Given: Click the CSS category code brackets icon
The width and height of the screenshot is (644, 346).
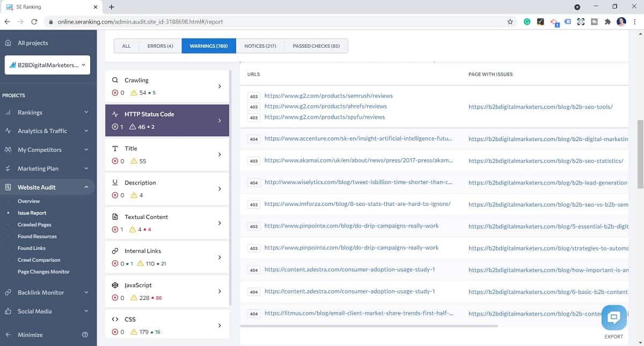Looking at the screenshot, I should (x=115, y=319).
